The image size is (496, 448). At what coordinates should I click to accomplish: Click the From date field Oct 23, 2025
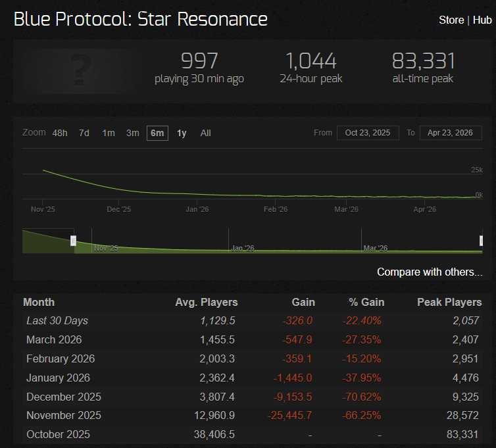(368, 133)
